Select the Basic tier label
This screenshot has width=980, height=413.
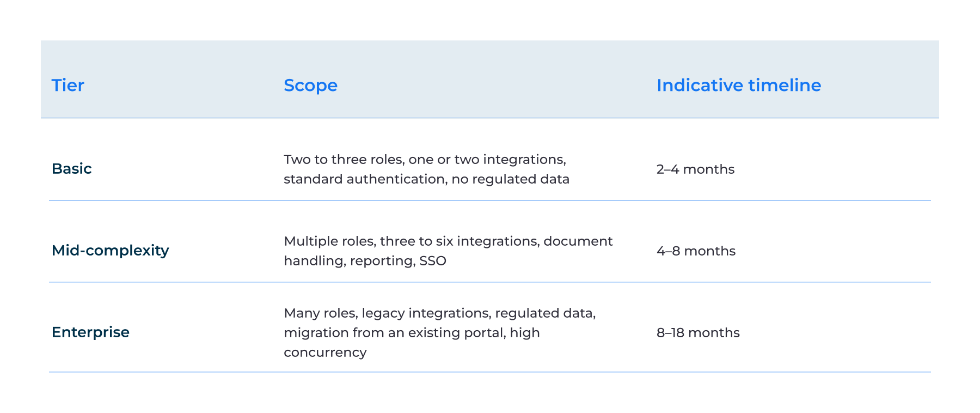[x=71, y=169]
